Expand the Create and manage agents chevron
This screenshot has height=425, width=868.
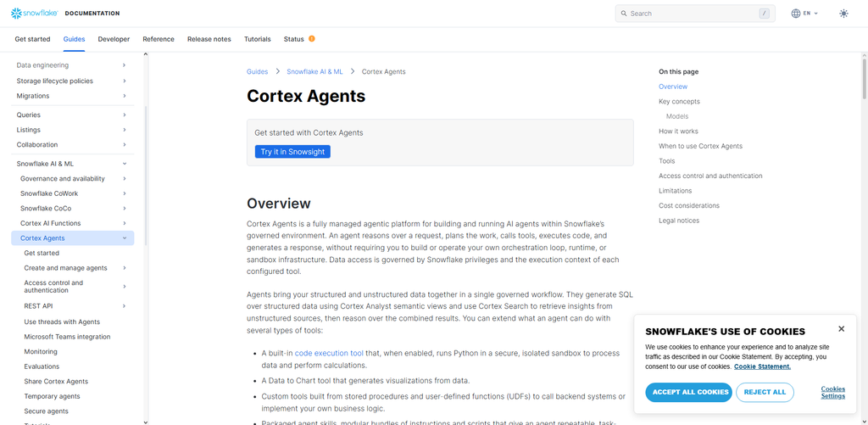coord(125,267)
